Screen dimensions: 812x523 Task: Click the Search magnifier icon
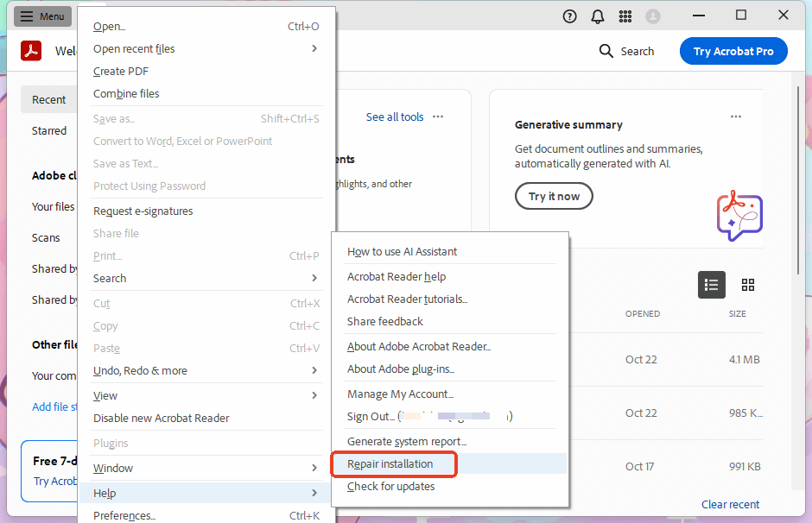(606, 51)
